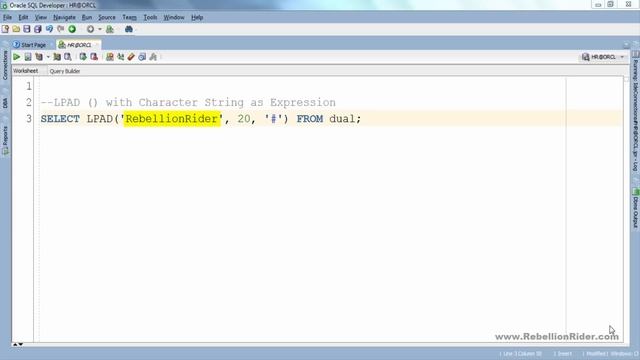Image resolution: width=640 pixels, height=360 pixels.
Task: Click the number 20 in the query
Action: pos(244,119)
